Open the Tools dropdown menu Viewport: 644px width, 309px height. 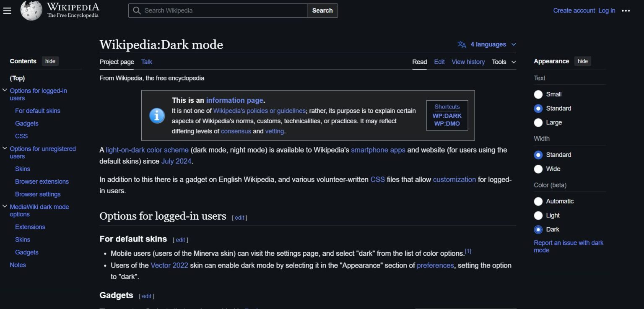pyautogui.click(x=504, y=62)
